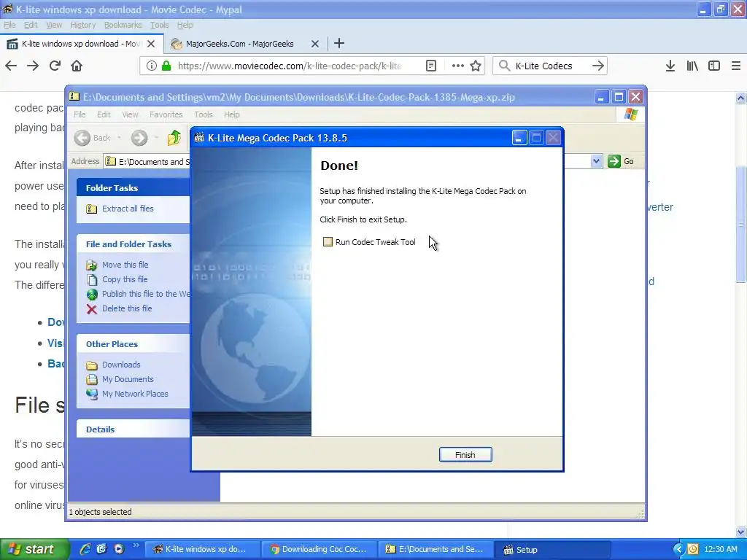Close the MajorGeeks.Com tab
This screenshot has height=560, width=747.
click(315, 44)
